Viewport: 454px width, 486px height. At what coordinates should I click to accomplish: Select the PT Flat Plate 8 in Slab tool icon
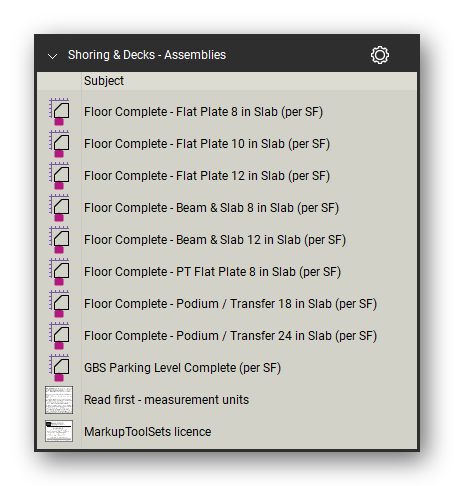tap(59, 272)
